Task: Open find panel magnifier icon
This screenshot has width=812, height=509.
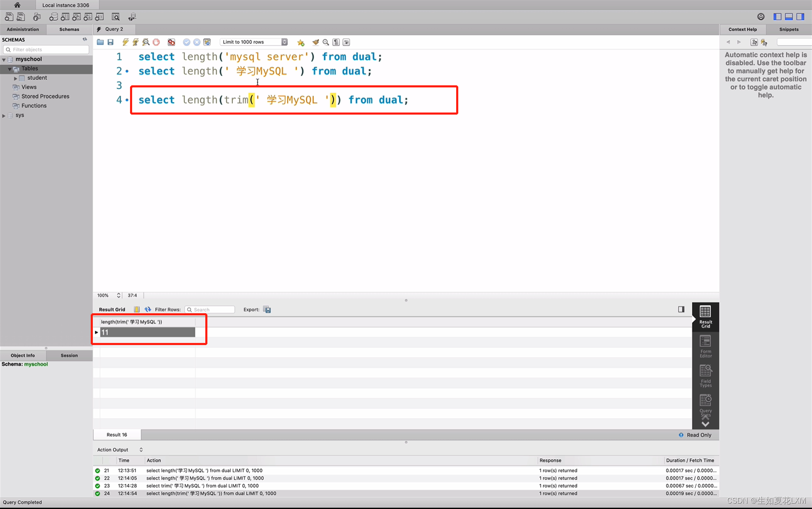Action: click(326, 42)
